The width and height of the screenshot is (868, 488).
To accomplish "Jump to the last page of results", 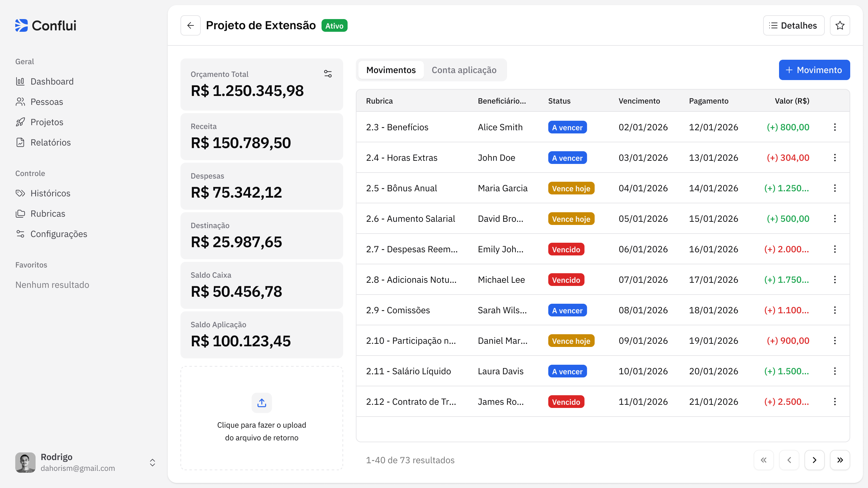I will (x=840, y=460).
